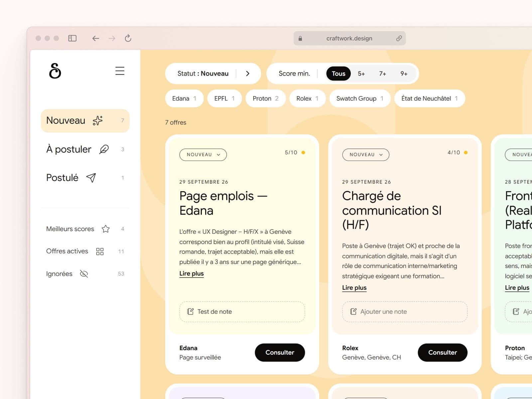Click the 5/10 score on Edana card
Image resolution: width=532 pixels, height=399 pixels.
291,153
